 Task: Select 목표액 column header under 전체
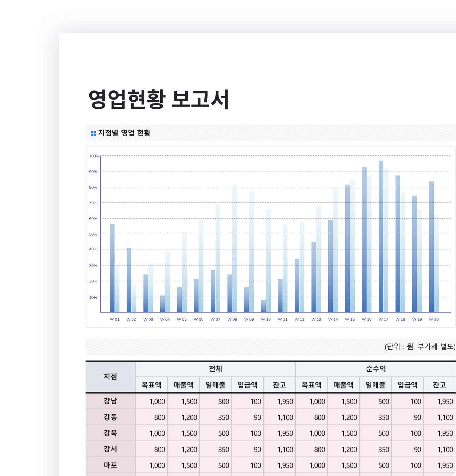(151, 385)
